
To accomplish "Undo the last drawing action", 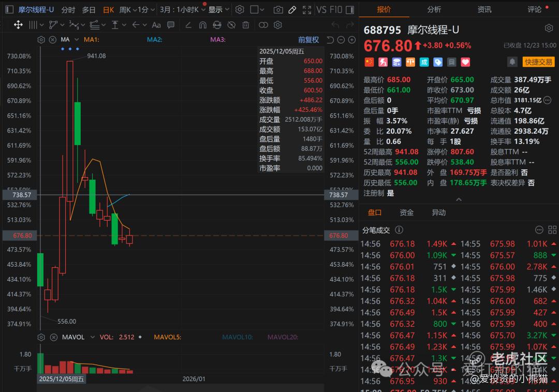I will (x=335, y=25).
